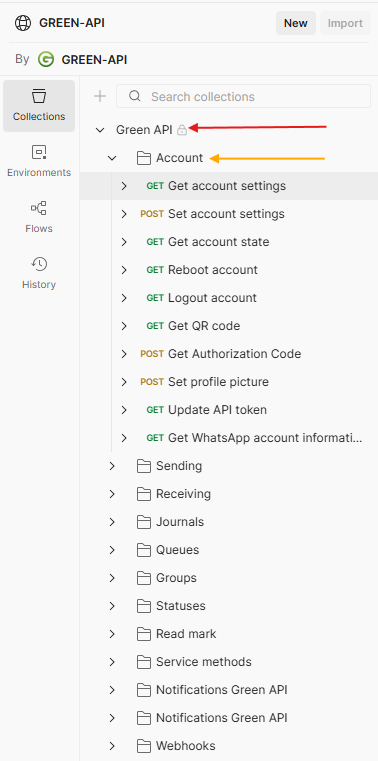378x761 pixels.
Task: Select the Get account state request
Action: 218,242
